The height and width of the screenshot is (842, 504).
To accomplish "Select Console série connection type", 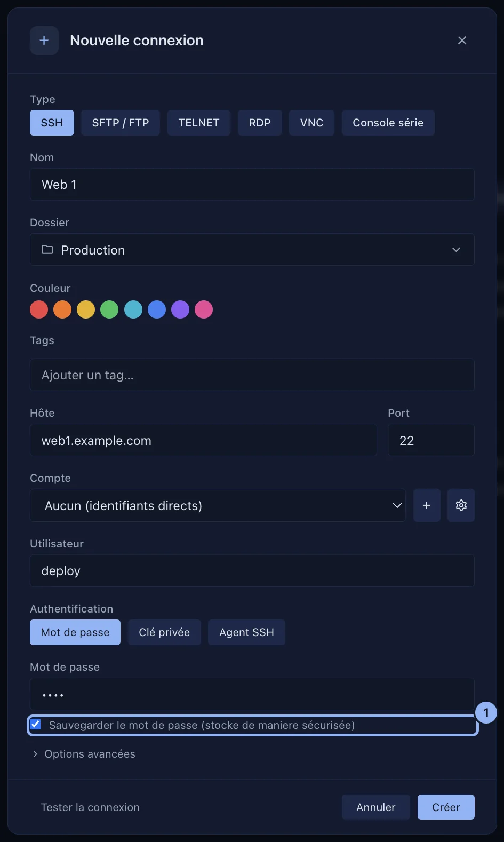I will pyautogui.click(x=388, y=123).
